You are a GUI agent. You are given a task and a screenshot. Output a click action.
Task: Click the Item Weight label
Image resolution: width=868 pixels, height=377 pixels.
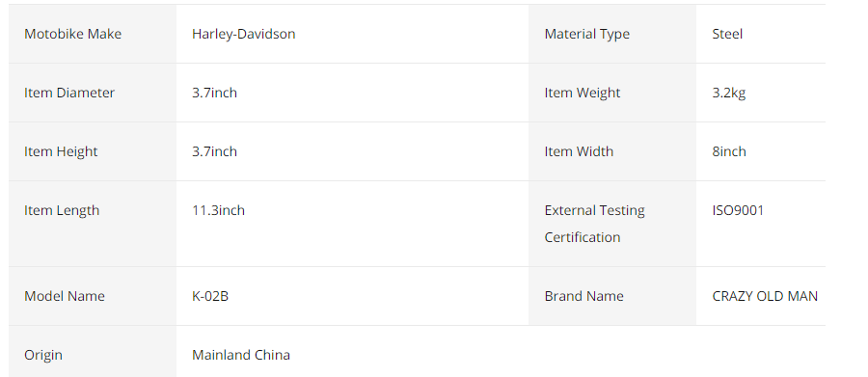coord(583,93)
